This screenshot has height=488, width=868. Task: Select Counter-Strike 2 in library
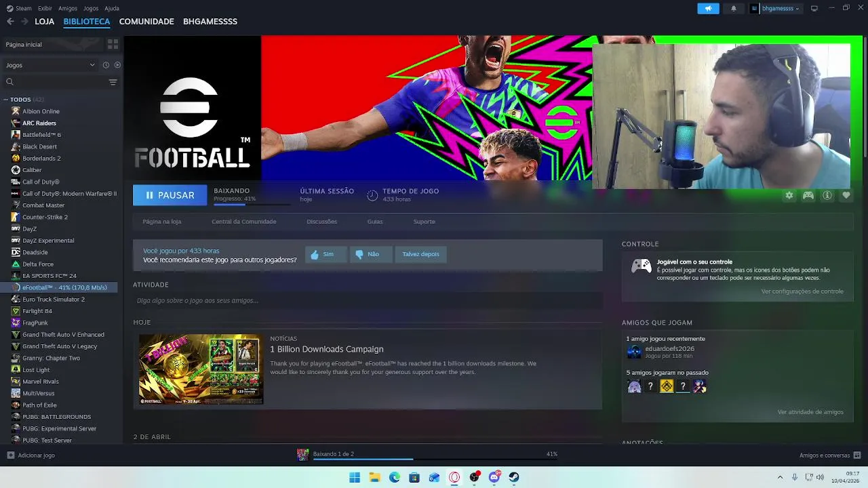(x=45, y=217)
